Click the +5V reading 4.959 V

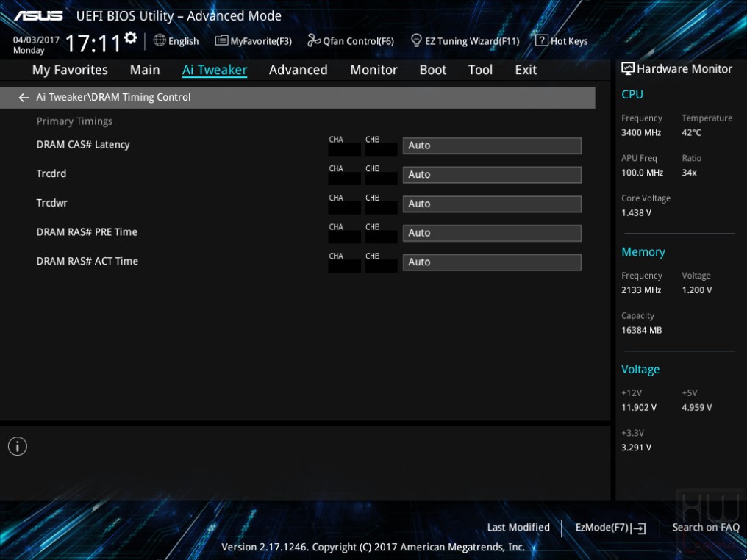[x=696, y=408]
